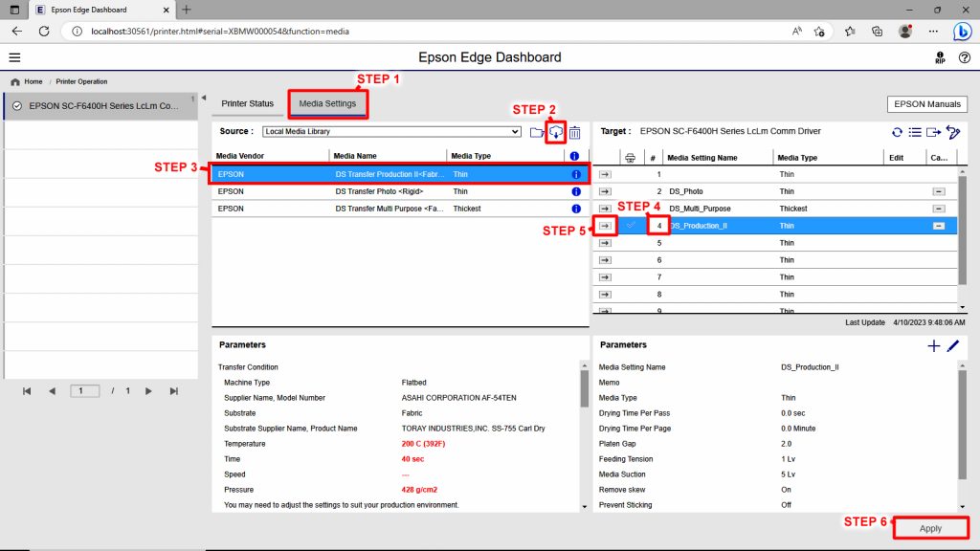This screenshot has width=980, height=551.
Task: Switch to the Printer Status tab
Action: coord(248,103)
